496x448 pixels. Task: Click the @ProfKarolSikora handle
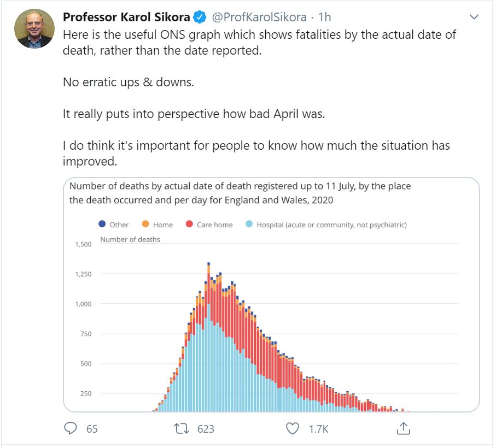tap(258, 17)
